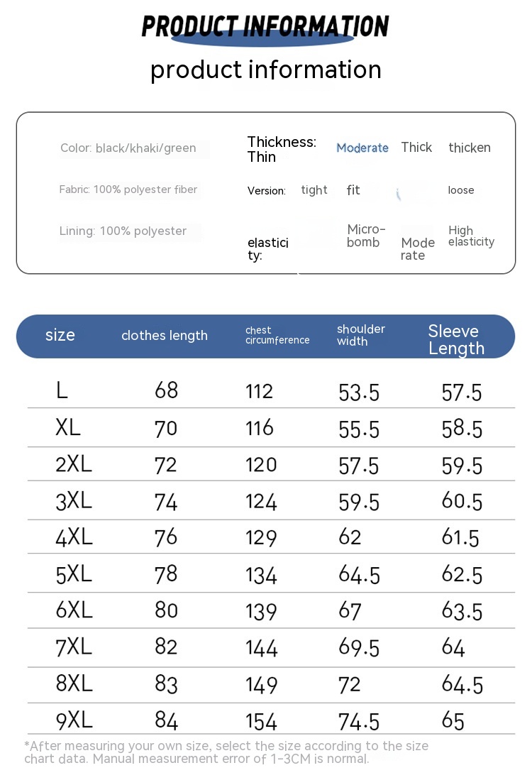This screenshot has width=532, height=780.
Task: Click the size column header
Action: pyautogui.click(x=60, y=335)
